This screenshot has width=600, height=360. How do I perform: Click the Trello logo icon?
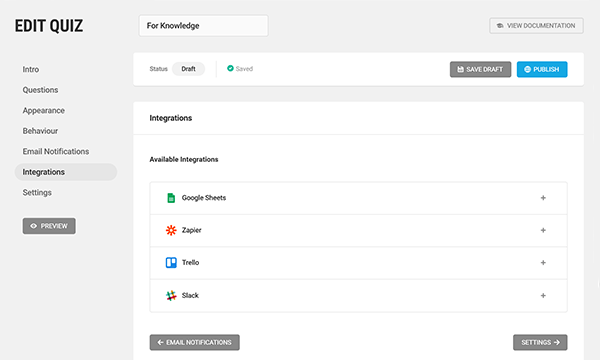coord(171,263)
